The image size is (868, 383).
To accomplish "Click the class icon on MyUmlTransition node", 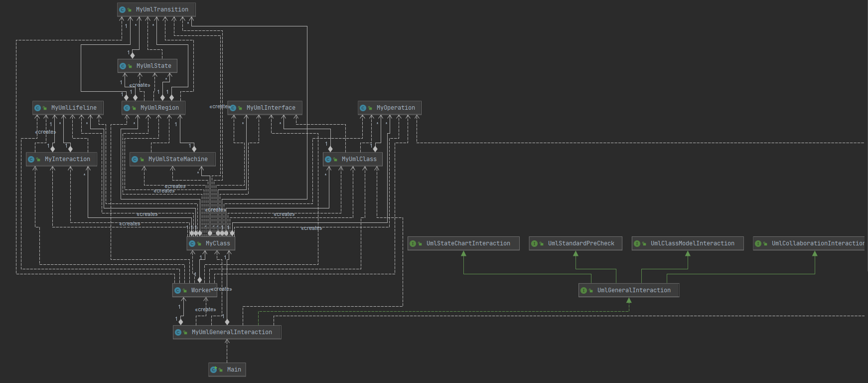I will [x=122, y=9].
